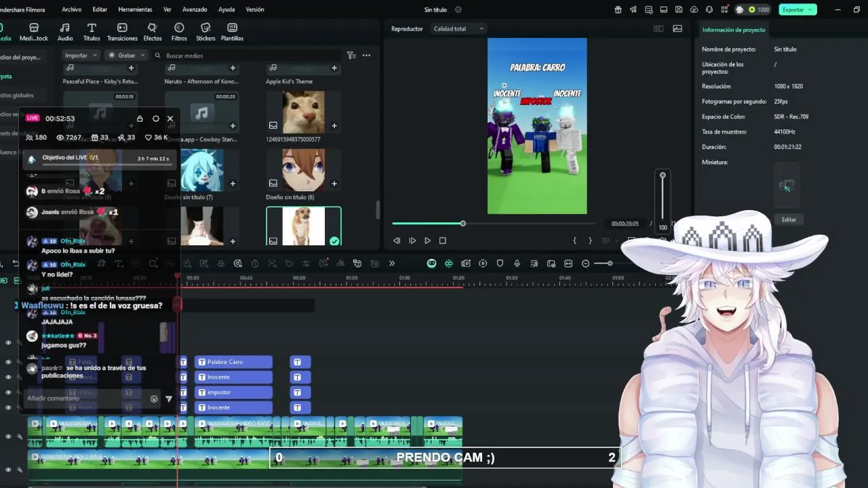868x488 pixels.
Task: Click the mark-in curly brace icon
Action: point(575,241)
